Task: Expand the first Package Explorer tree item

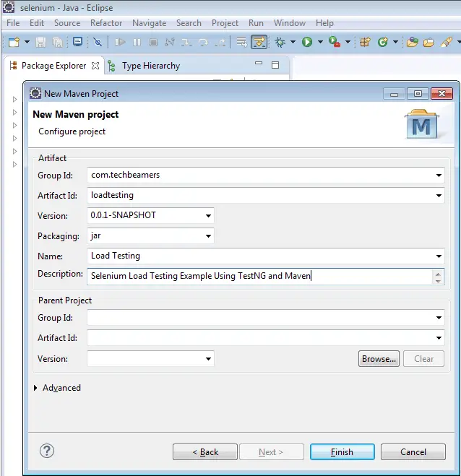Action: click(x=14, y=100)
